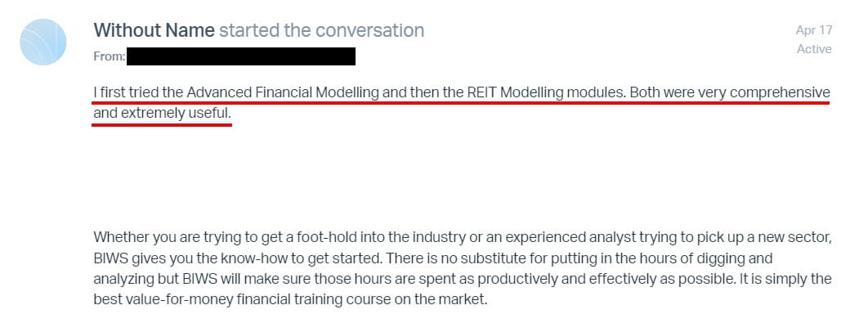The image size is (868, 332).
Task: Select the redacted sender address bar
Action: click(x=241, y=56)
